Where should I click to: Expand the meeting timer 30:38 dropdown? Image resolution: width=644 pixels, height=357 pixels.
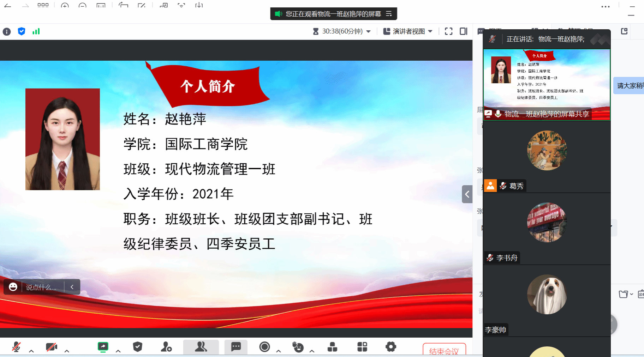click(x=369, y=31)
